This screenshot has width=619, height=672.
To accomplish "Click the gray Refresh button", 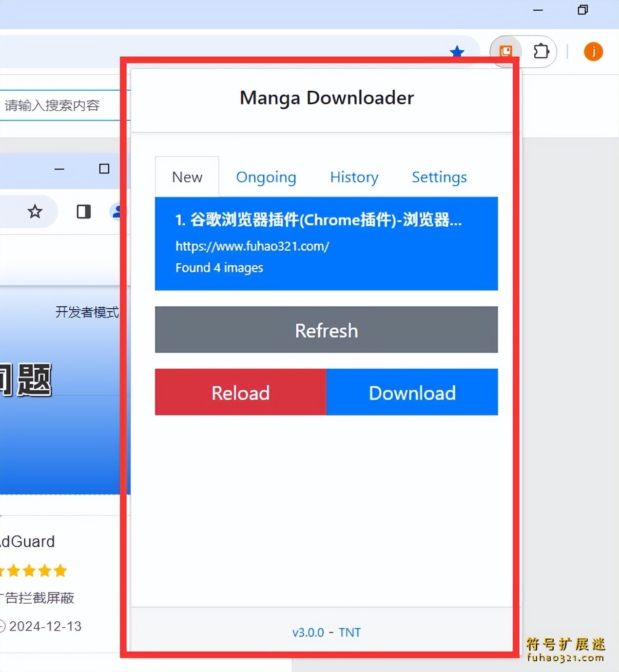I will 327,330.
